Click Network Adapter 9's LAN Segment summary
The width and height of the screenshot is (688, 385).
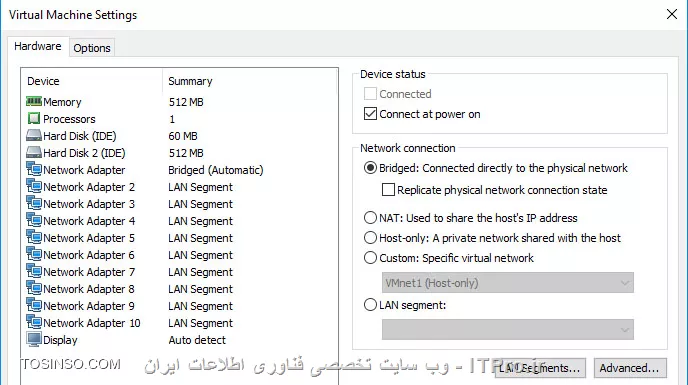pos(201,306)
